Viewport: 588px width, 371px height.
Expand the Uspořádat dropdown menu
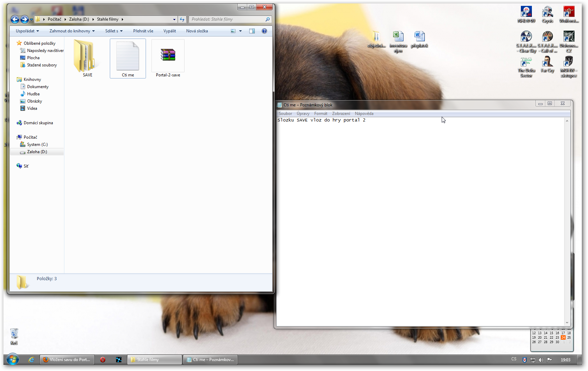[27, 31]
